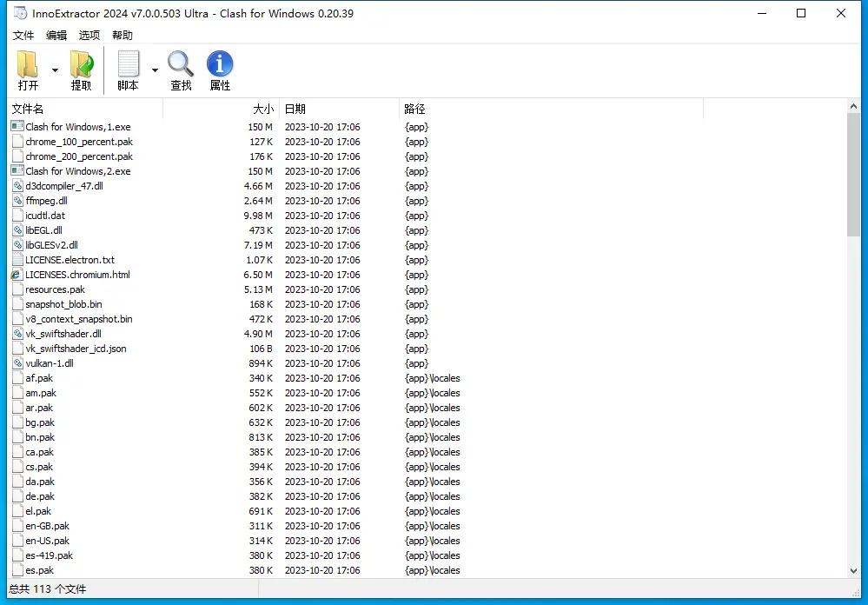Select the vulkan-1.dll file icon

tap(17, 362)
